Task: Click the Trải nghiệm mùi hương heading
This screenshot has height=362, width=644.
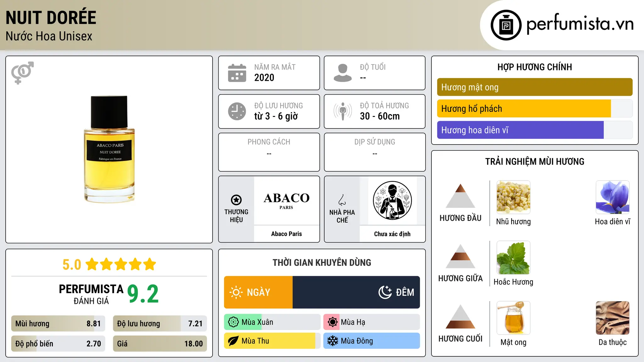Action: tap(535, 162)
